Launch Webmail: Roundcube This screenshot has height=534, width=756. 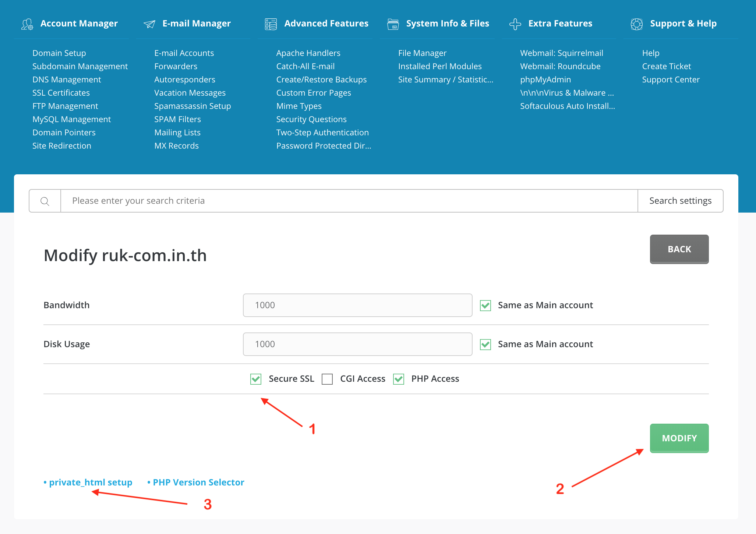click(560, 66)
